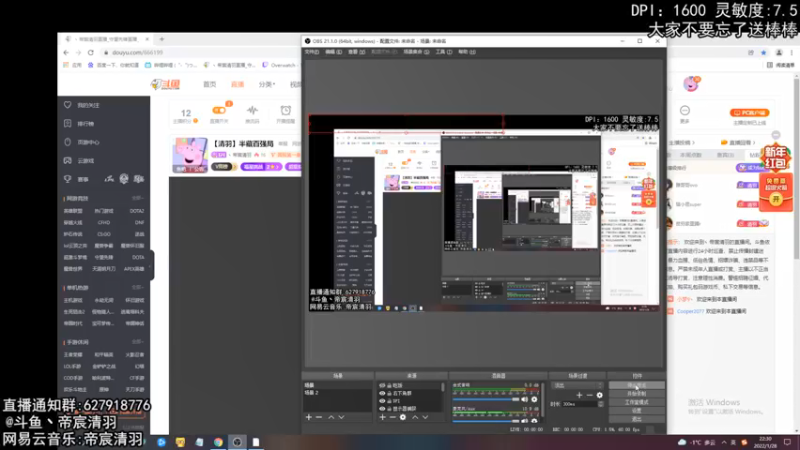This screenshot has height=450, width=800.
Task: Add a new source in OBS
Action: point(383,417)
